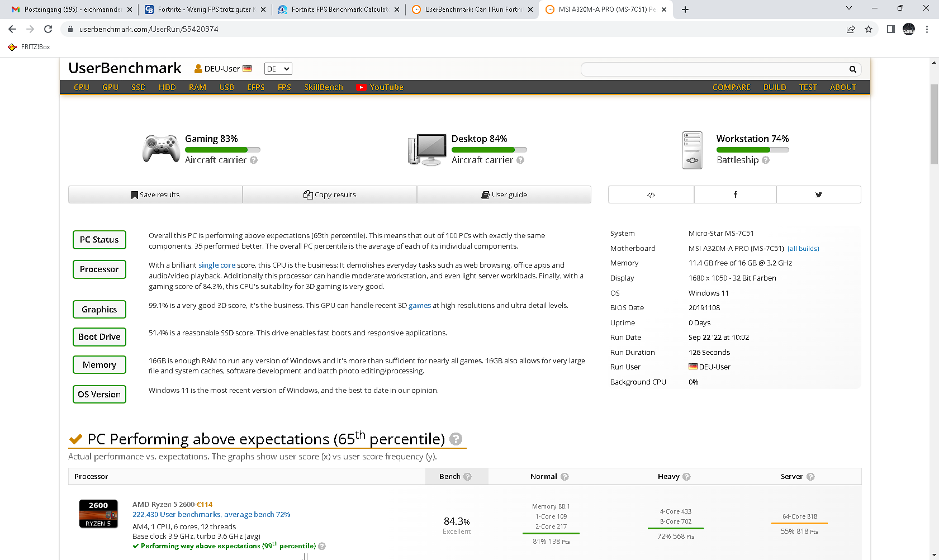Viewport: 939px width, 560px height.
Task: Open 222,430 User benchmarks link
Action: 211,515
